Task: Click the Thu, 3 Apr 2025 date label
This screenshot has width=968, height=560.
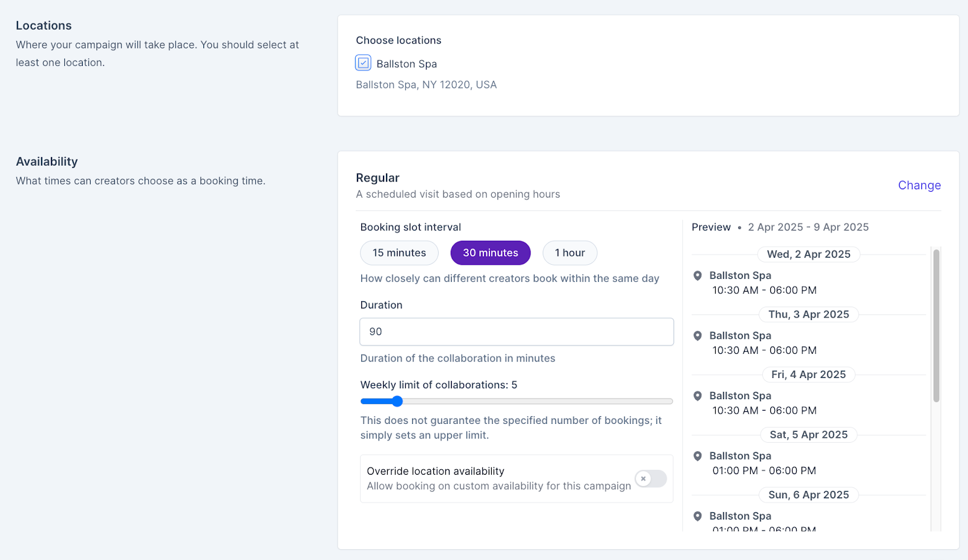Action: [808, 314]
